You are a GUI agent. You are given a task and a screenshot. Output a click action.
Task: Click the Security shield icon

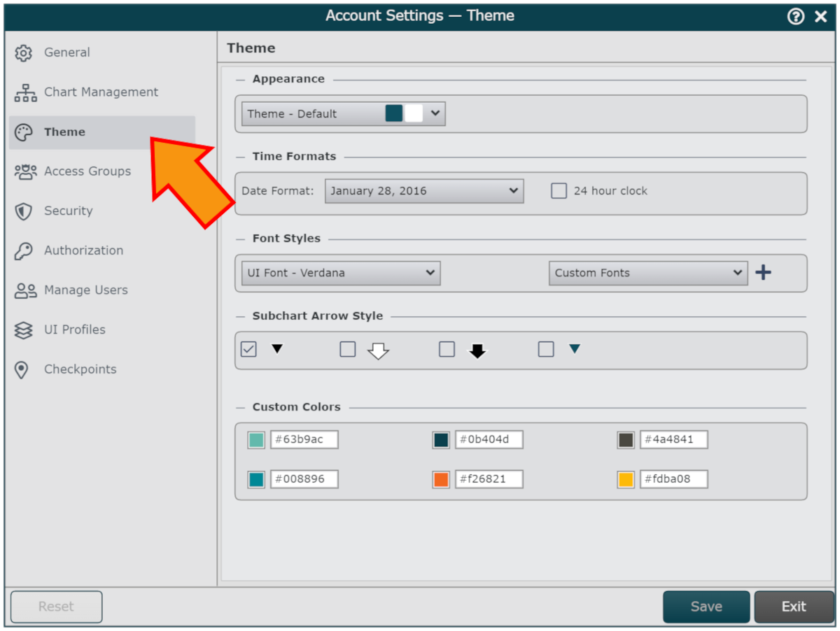coord(24,211)
